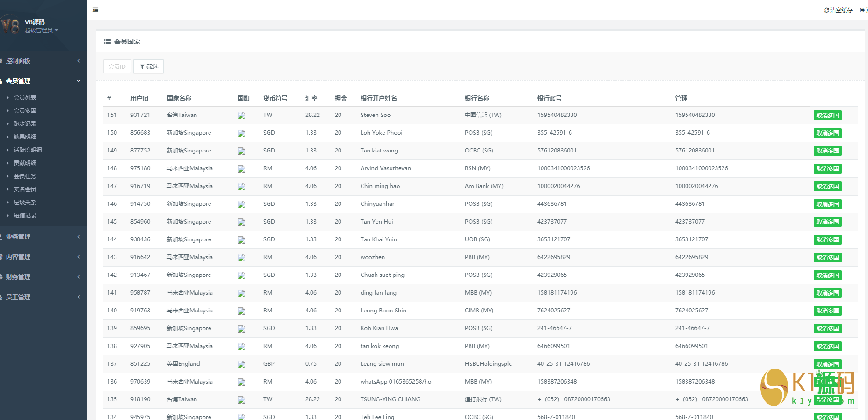Click the 国家名称 column header

179,98
